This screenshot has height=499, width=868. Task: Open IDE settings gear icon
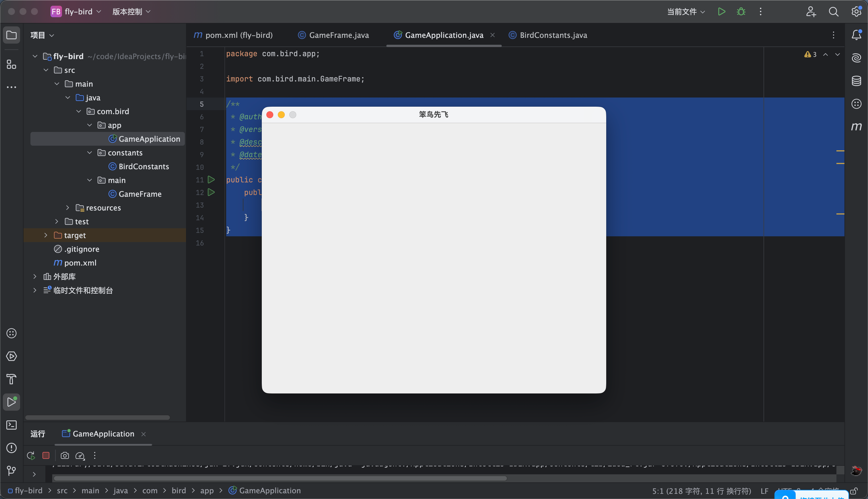856,12
